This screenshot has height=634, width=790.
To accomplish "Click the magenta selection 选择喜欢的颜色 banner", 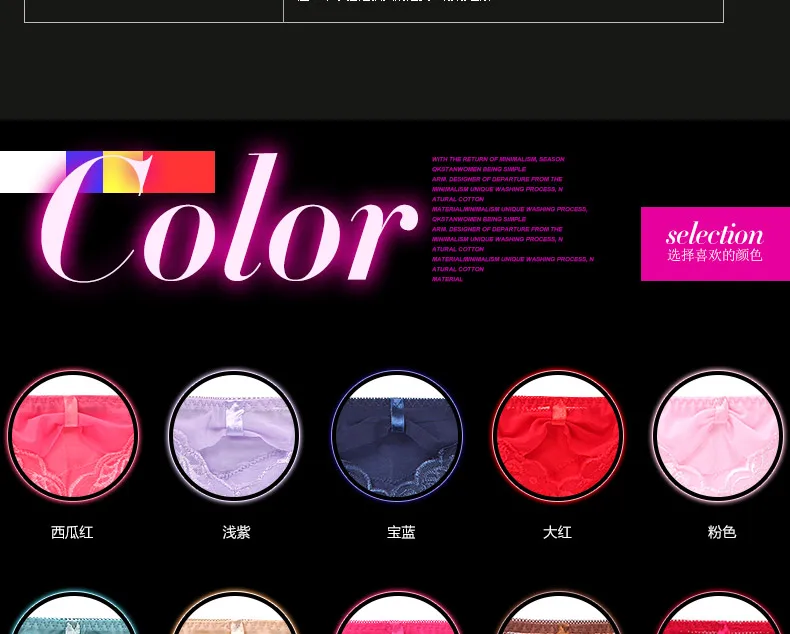I will [715, 244].
